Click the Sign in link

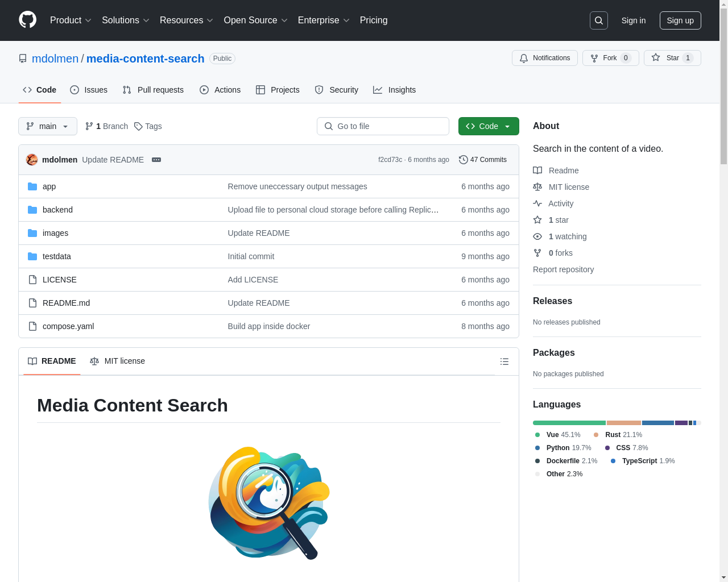click(x=634, y=20)
